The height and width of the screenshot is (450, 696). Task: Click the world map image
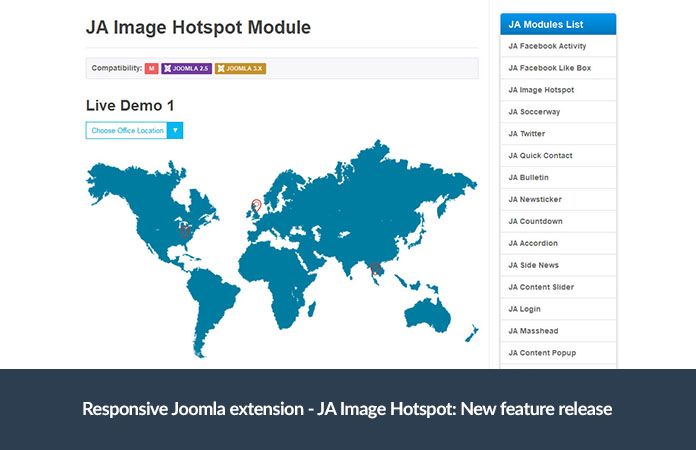click(x=282, y=249)
